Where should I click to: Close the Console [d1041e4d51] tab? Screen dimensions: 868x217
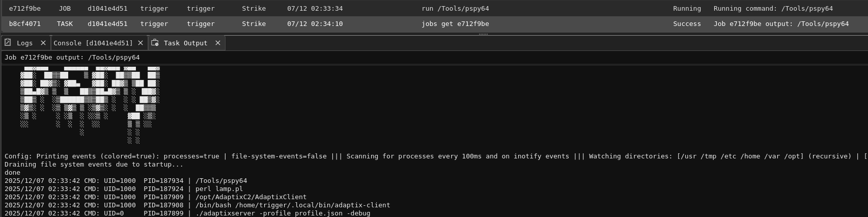(x=141, y=43)
